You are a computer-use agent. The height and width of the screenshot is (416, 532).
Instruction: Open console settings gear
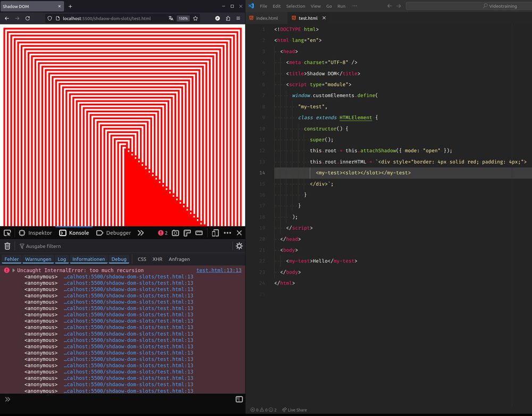point(239,246)
